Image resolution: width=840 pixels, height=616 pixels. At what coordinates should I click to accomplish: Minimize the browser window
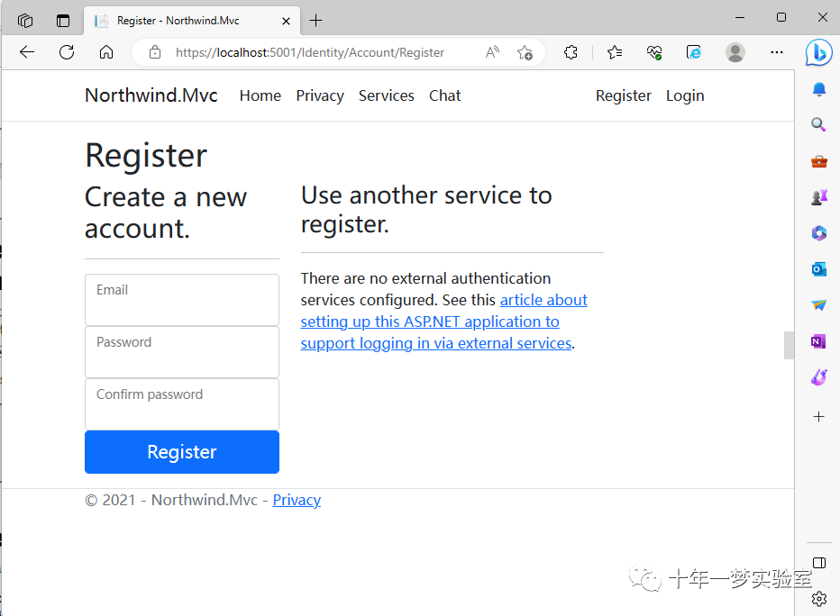coord(740,18)
